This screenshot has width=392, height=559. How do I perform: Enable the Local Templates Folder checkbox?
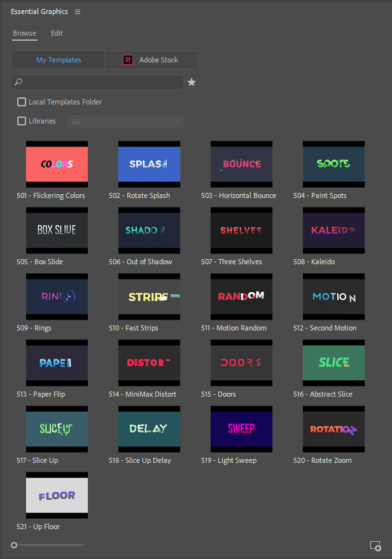tap(22, 102)
